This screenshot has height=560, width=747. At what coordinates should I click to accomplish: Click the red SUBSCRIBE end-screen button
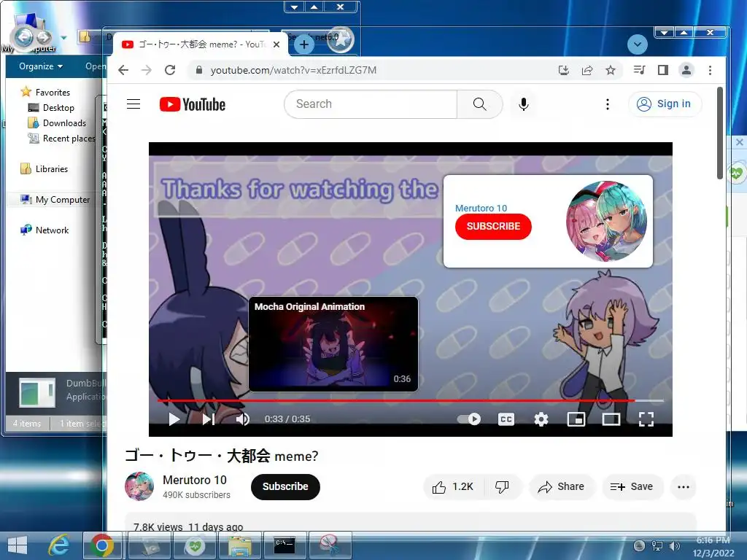[493, 226]
